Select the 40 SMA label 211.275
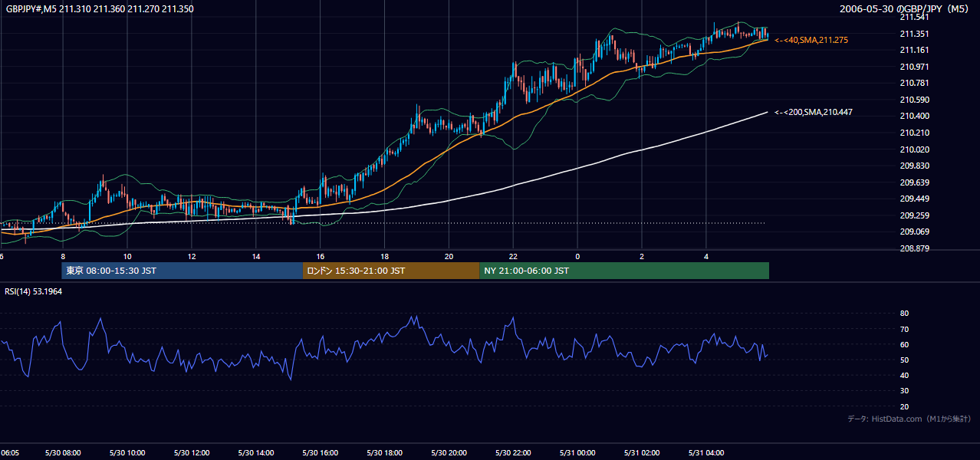The width and height of the screenshot is (980, 460). pyautogui.click(x=811, y=40)
